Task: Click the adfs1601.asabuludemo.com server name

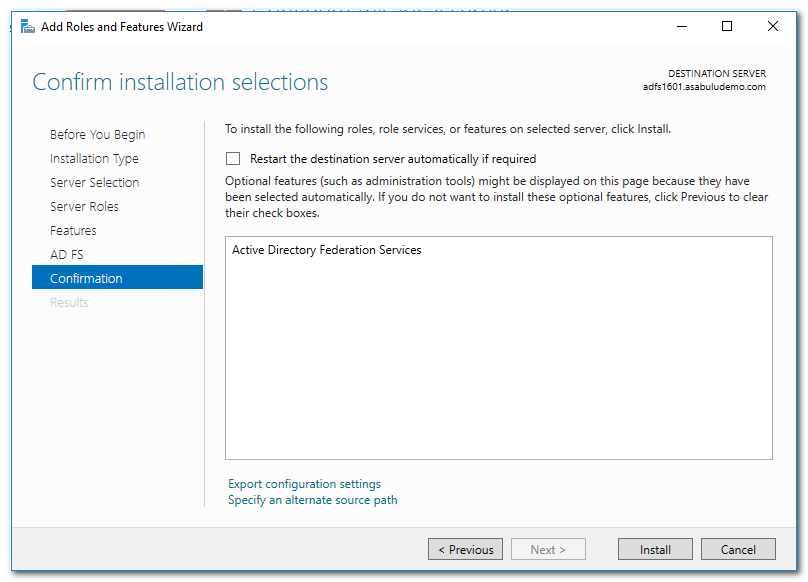Action: [704, 87]
